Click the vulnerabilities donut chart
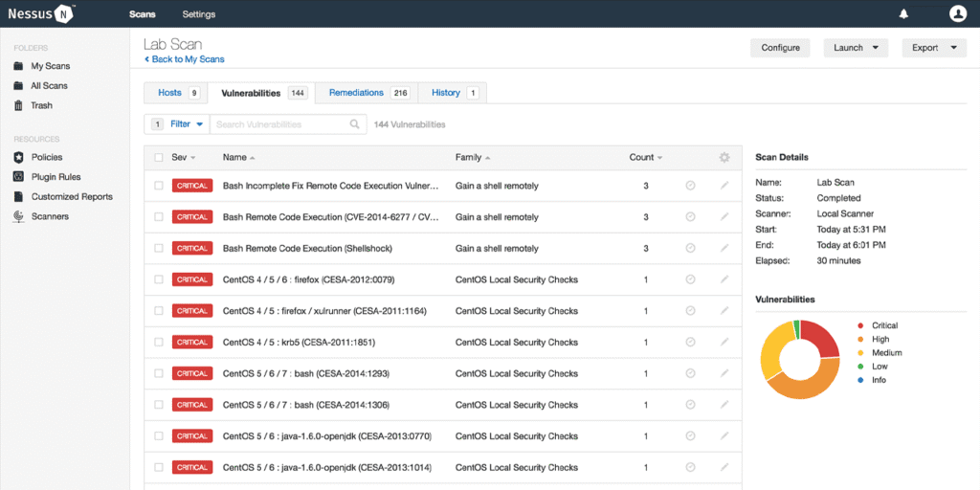 (800, 360)
